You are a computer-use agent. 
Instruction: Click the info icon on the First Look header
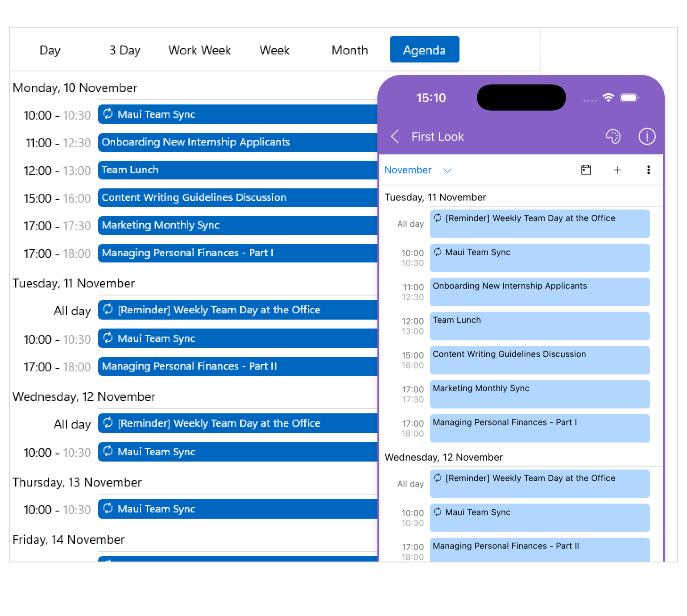(647, 137)
